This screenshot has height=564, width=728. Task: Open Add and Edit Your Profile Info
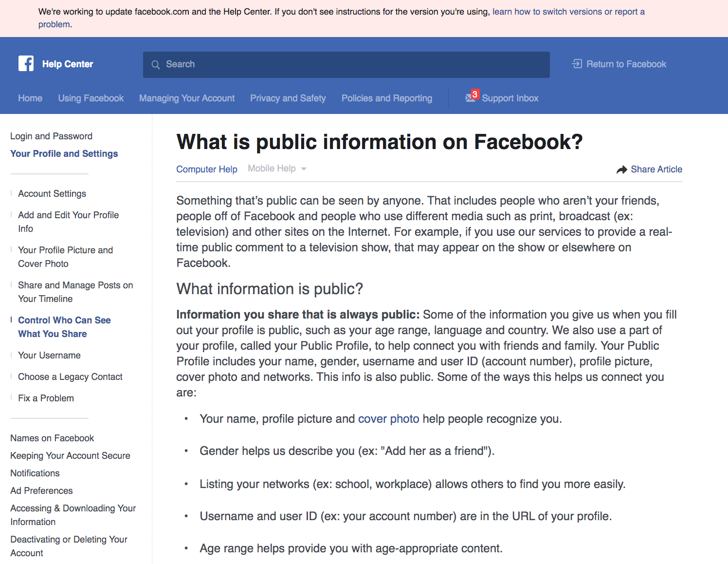tap(69, 222)
